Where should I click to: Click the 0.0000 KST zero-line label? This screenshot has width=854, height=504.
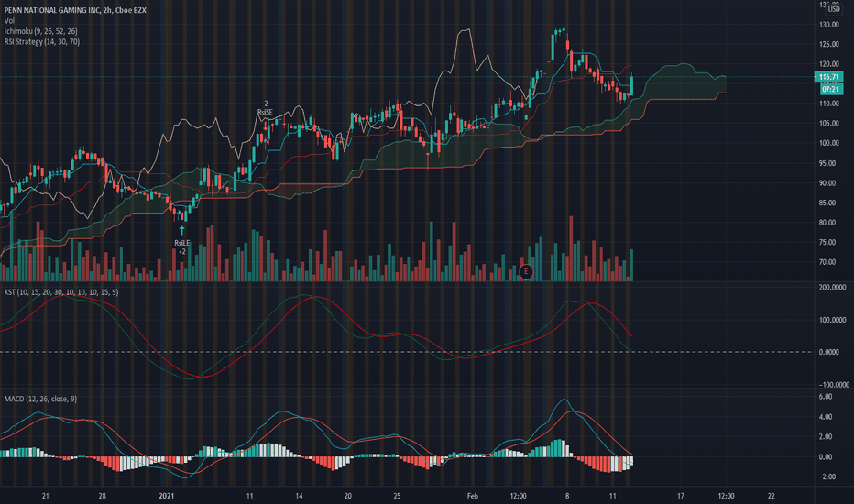pyautogui.click(x=828, y=352)
